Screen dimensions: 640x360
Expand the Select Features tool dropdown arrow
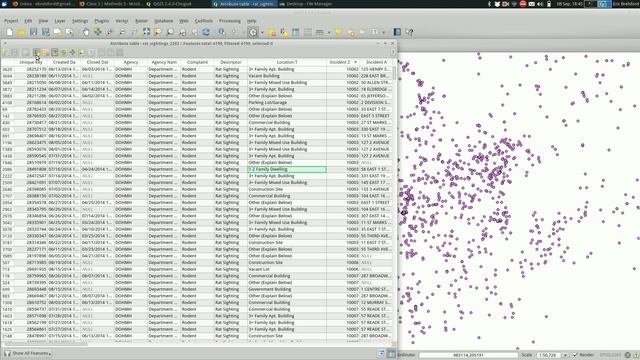[x=262, y=32]
